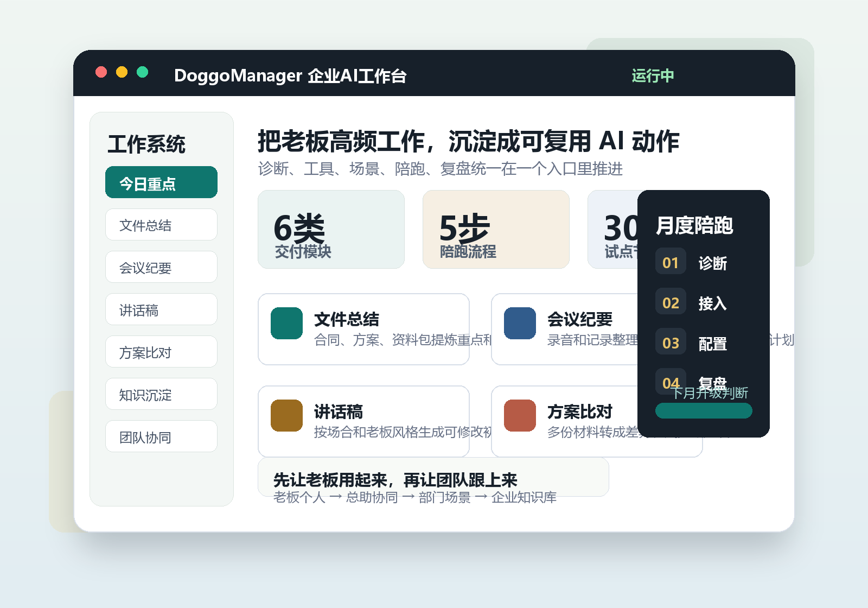
Task: Click the 录音和记录整理 description
Action: [x=592, y=340]
